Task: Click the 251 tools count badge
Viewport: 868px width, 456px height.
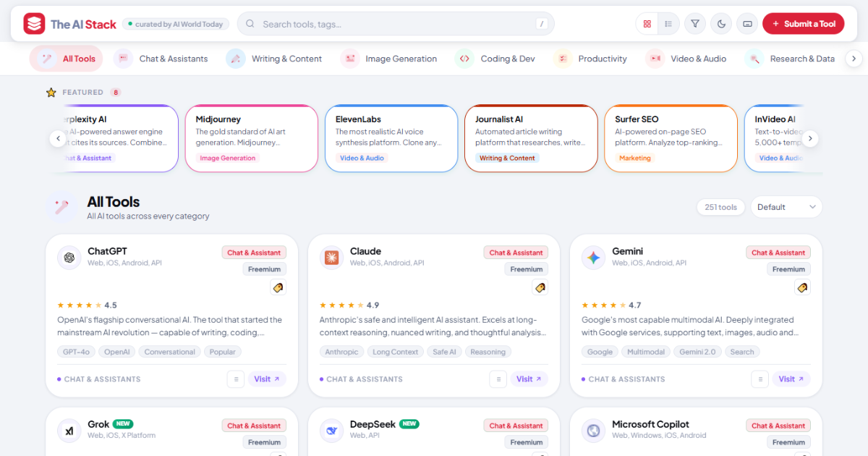Action: [720, 207]
